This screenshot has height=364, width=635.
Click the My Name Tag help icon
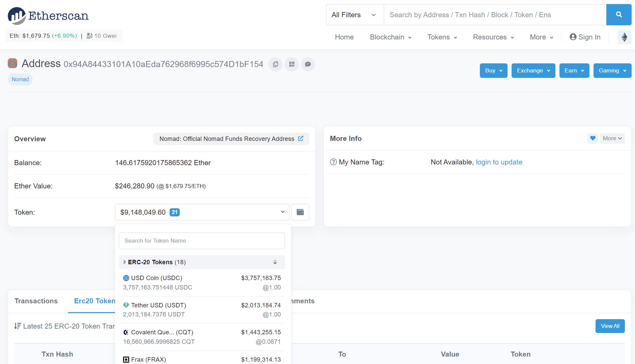point(333,162)
